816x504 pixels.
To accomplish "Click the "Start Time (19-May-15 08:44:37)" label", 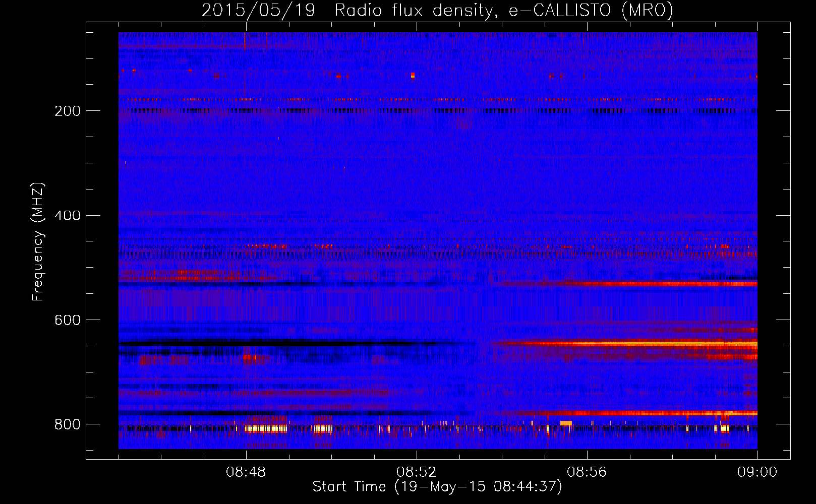I will pos(437,487).
